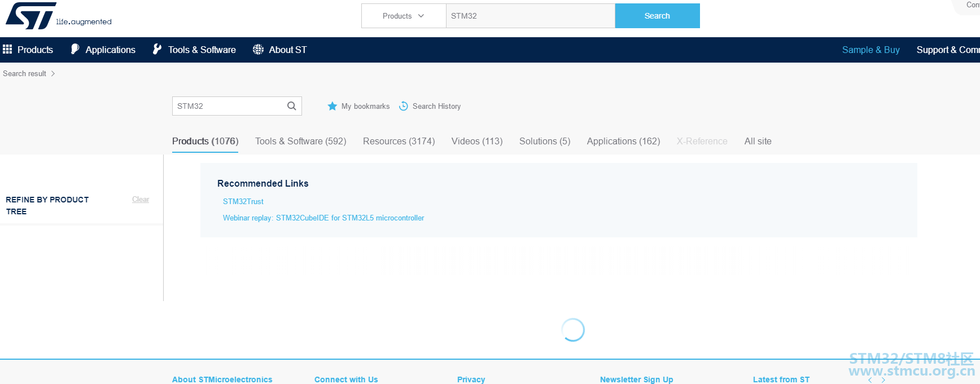Open About ST navigation menu
This screenshot has height=384, width=980.
pyautogui.click(x=287, y=50)
